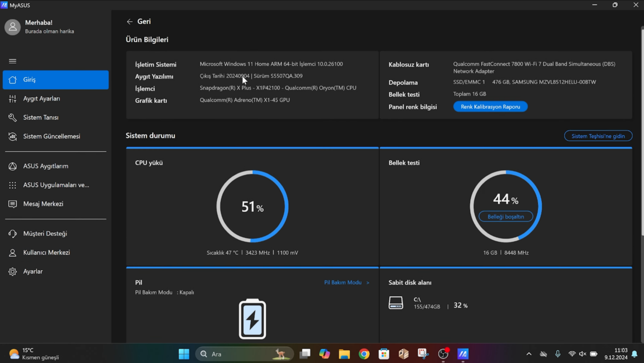Click the "16 GB | 8448 MHz" memory details
The image size is (644, 363).
coord(506,253)
